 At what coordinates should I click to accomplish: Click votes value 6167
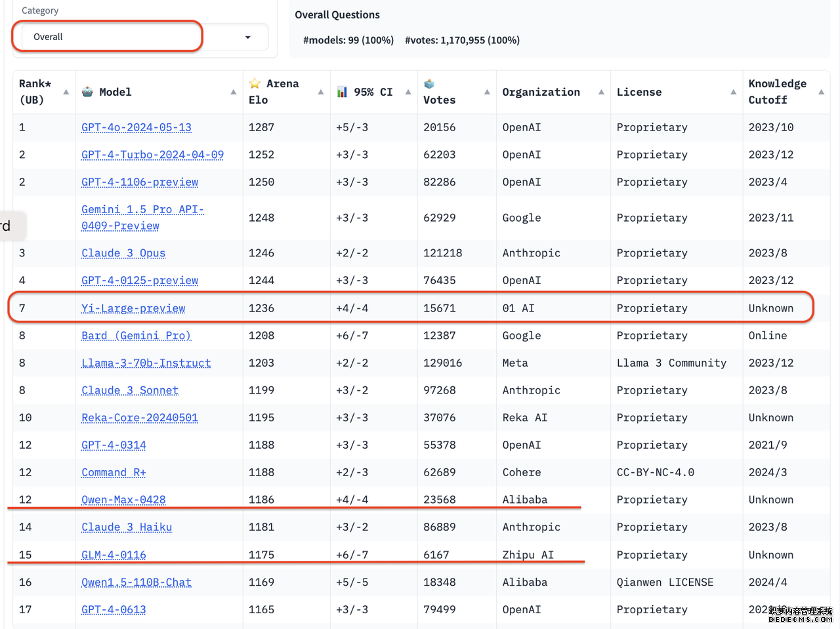point(436,555)
